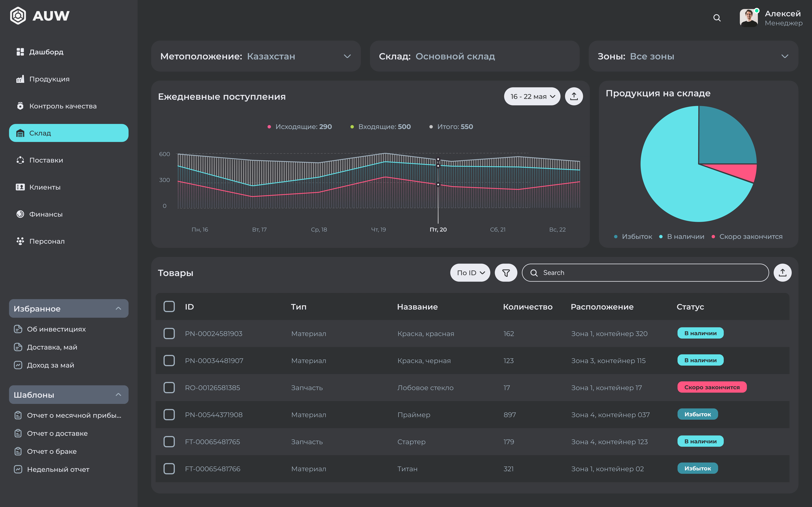Click the search magnifier icon in header
This screenshot has height=507, width=812.
point(717,18)
